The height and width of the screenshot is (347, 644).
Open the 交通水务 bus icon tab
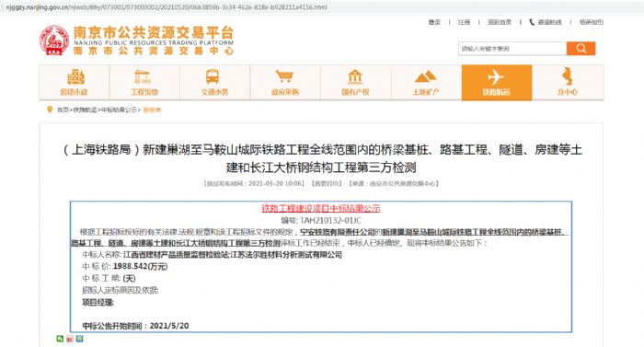(x=214, y=82)
